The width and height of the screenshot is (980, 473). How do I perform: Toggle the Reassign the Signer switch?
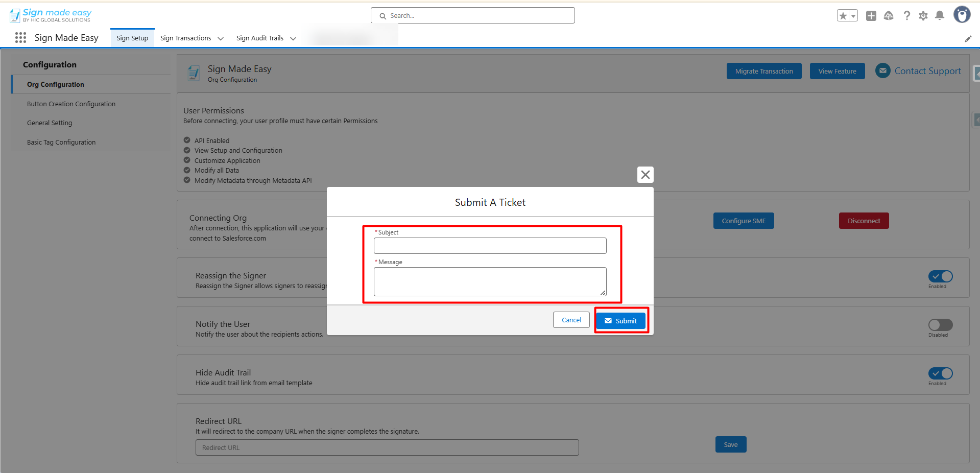[941, 276]
